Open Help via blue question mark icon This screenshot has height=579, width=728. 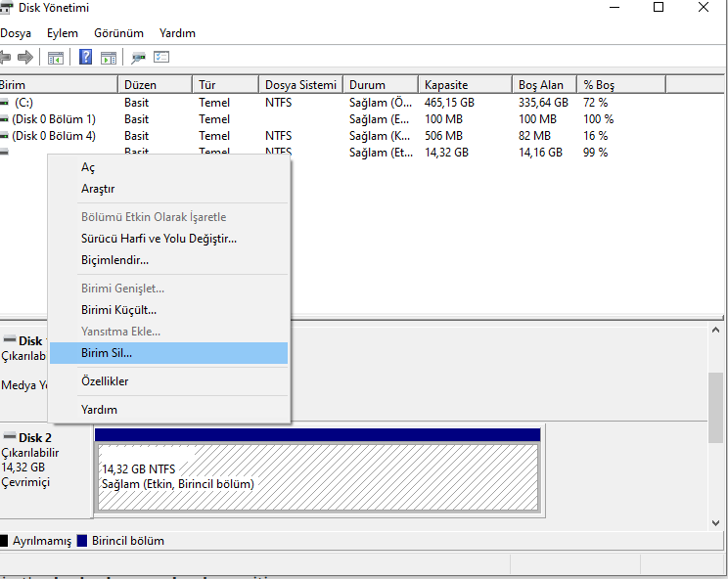[86, 58]
